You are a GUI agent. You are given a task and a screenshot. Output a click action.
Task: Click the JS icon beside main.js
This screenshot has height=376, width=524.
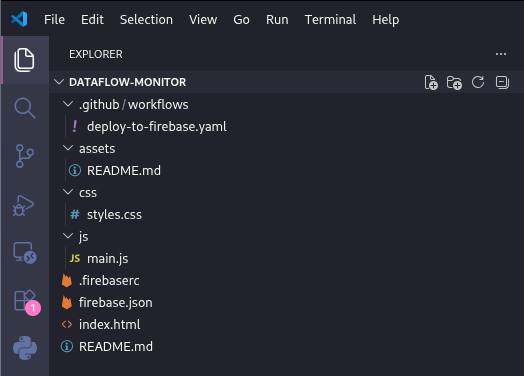coord(75,258)
